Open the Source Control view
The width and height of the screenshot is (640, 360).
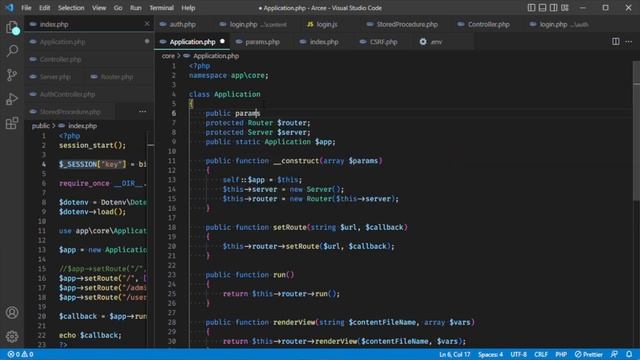click(12, 75)
